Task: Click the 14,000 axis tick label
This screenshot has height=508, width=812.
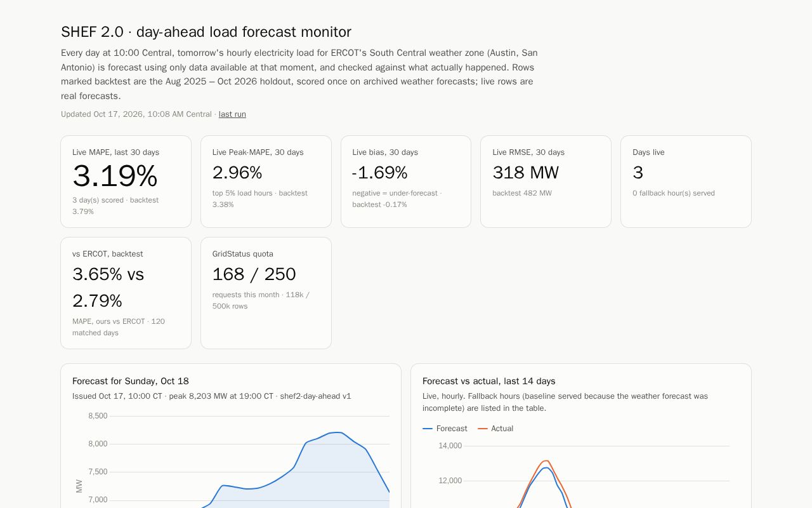Action: [x=450, y=446]
